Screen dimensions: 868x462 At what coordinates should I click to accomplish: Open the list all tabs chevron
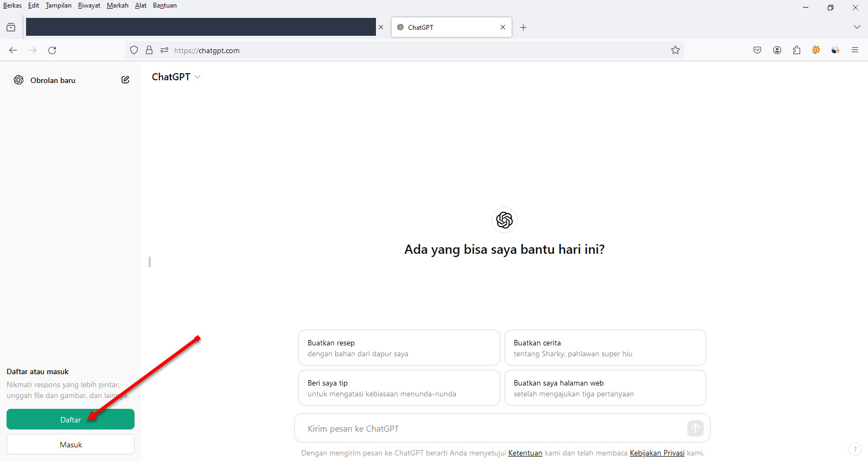pos(857,27)
